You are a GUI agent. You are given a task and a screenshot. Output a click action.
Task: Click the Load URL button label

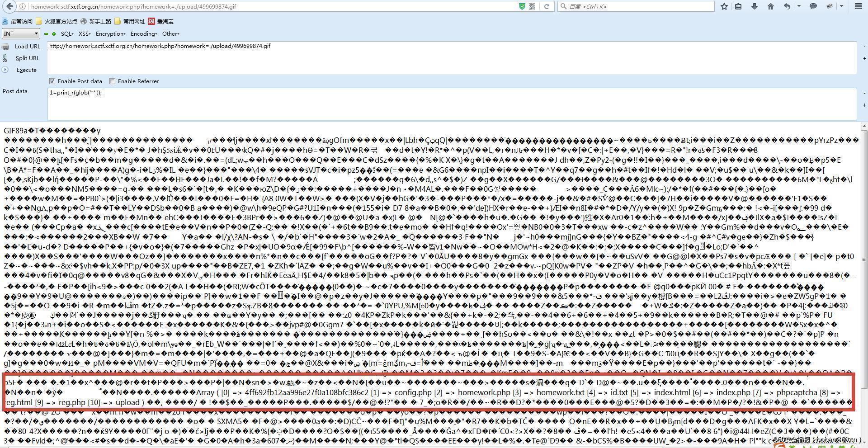click(28, 47)
